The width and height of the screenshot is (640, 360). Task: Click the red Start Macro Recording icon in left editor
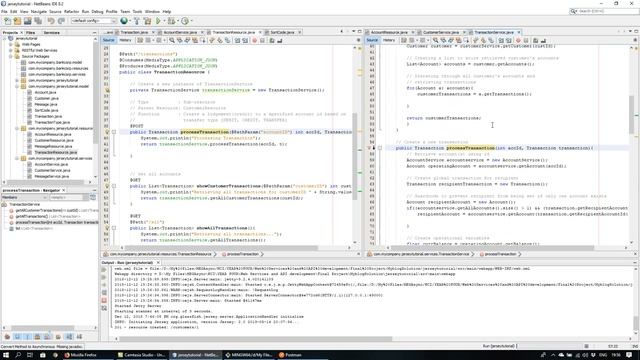click(255, 40)
